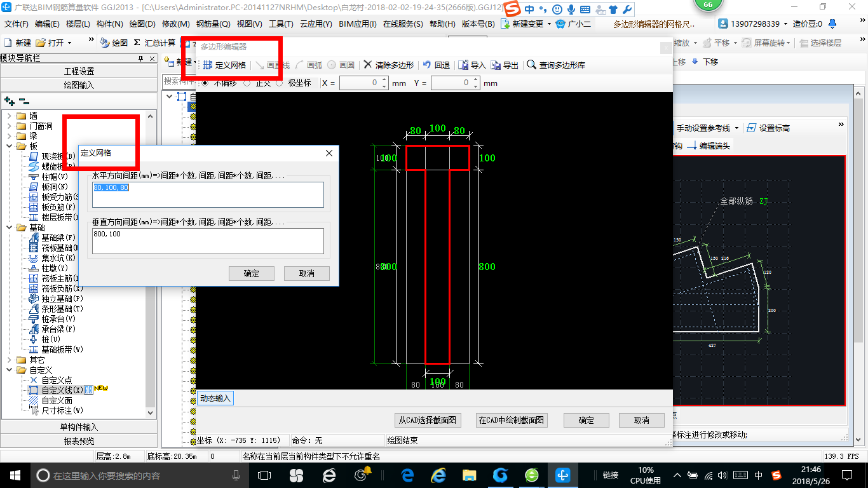Open the 工程设置 panel tab
This screenshot has width=868, height=488.
[x=79, y=71]
